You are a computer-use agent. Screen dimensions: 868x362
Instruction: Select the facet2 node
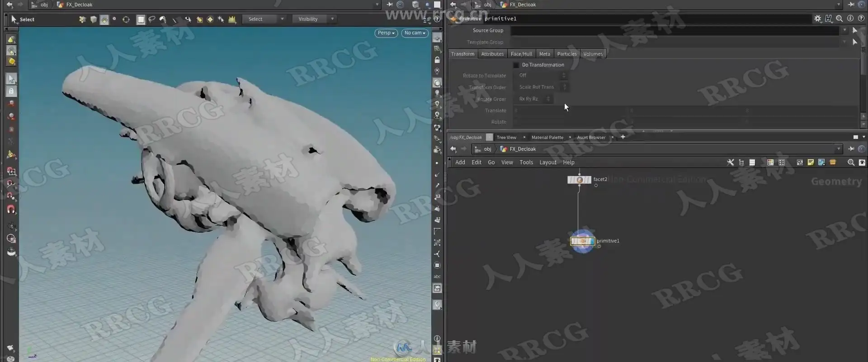click(x=579, y=180)
